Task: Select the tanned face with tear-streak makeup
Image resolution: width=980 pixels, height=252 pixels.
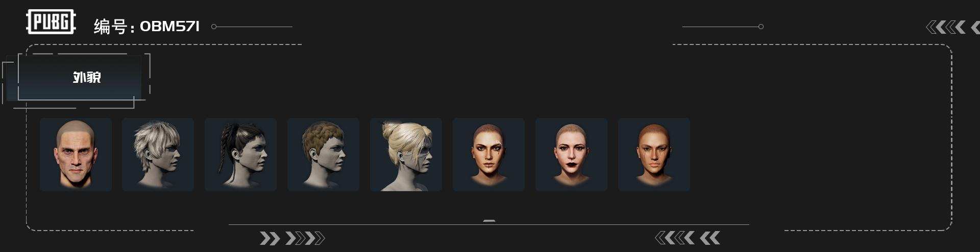Action: (x=654, y=154)
